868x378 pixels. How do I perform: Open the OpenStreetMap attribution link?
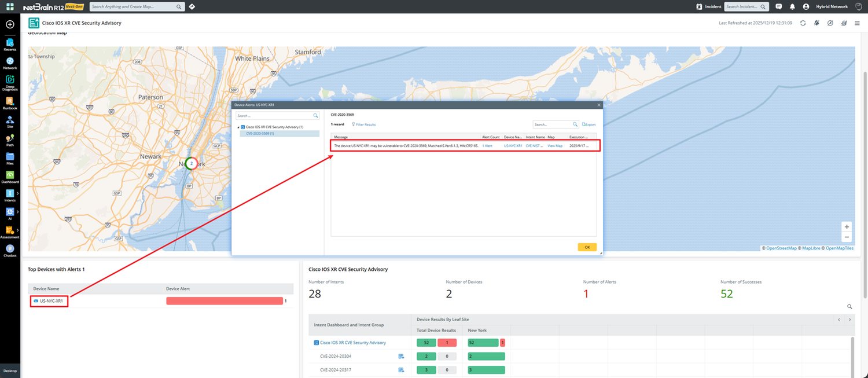tap(781, 248)
